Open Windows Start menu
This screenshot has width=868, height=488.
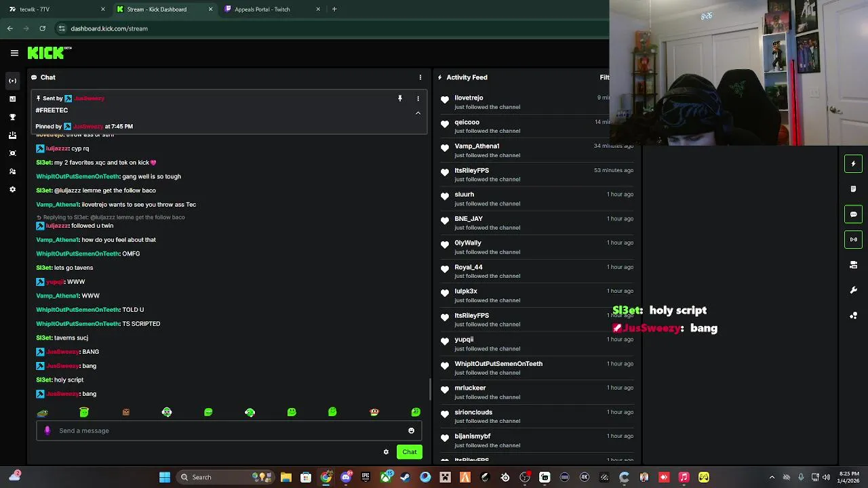[x=165, y=477]
